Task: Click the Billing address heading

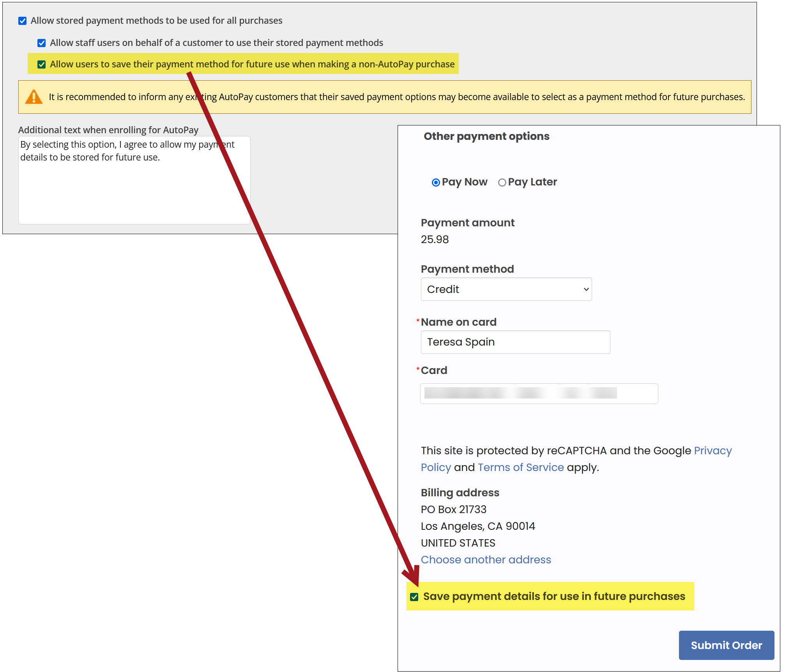Action: coord(460,493)
